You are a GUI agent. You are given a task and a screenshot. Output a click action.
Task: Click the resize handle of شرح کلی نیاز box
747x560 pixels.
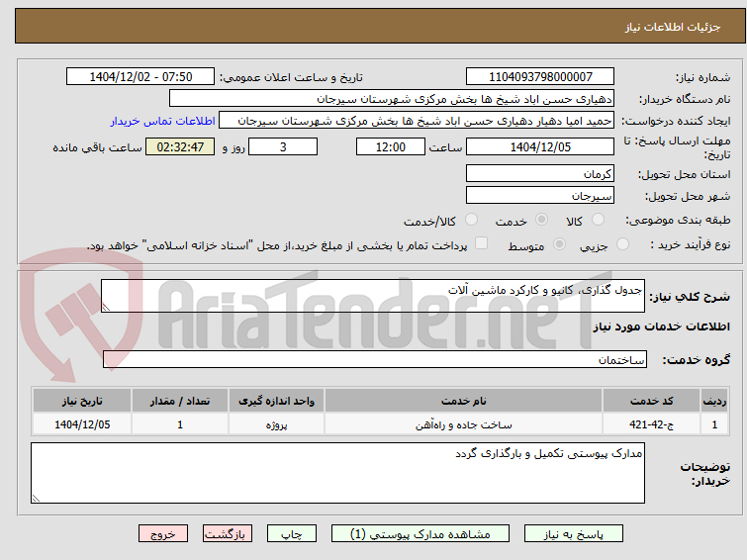(106, 308)
